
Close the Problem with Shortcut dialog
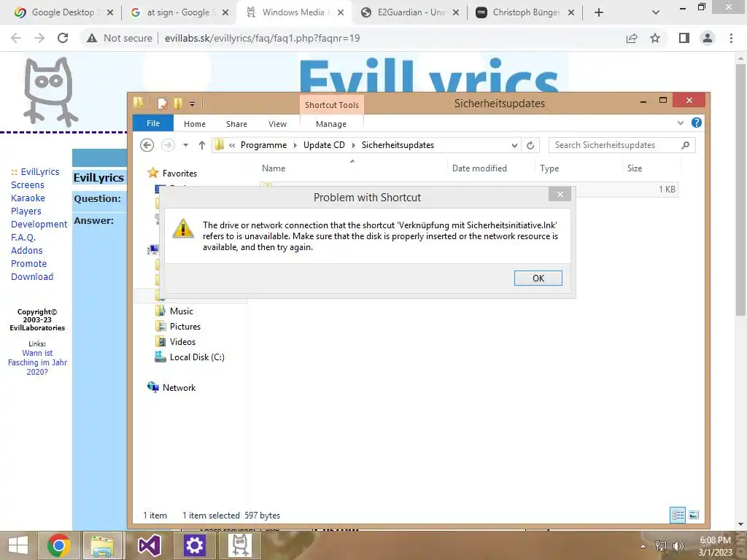560,194
